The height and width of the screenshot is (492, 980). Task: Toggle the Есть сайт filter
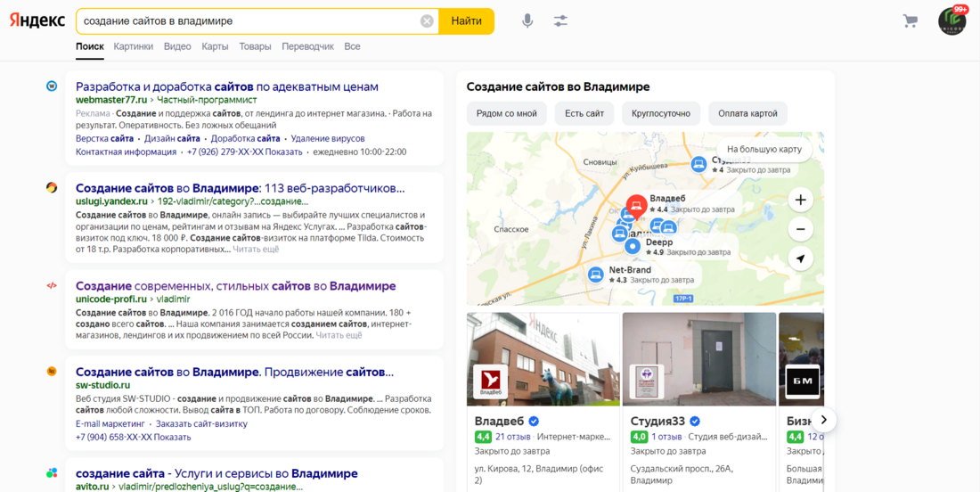coord(584,113)
